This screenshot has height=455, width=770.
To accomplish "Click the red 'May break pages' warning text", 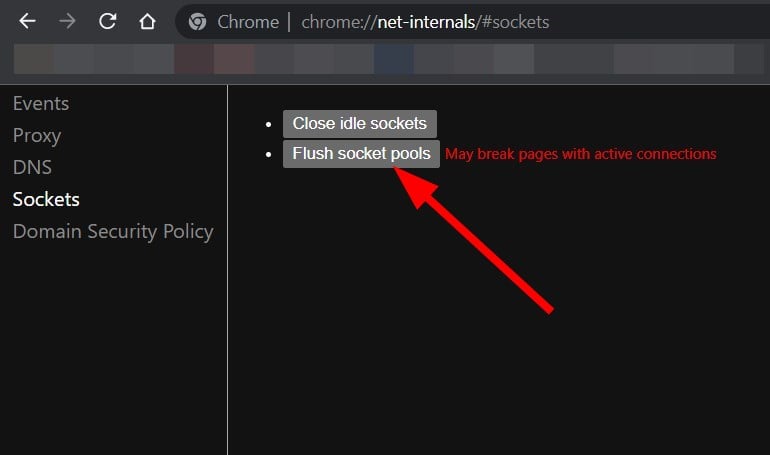I will [x=581, y=154].
